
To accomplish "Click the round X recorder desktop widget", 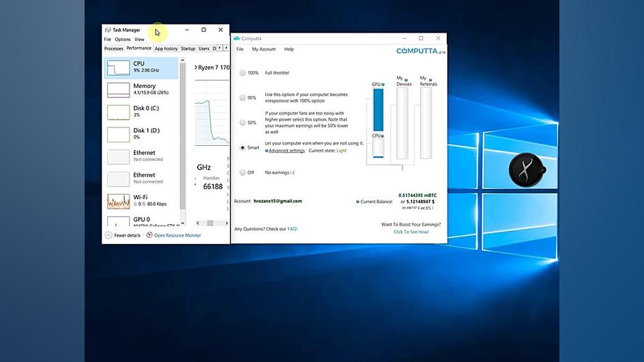I will point(527,170).
